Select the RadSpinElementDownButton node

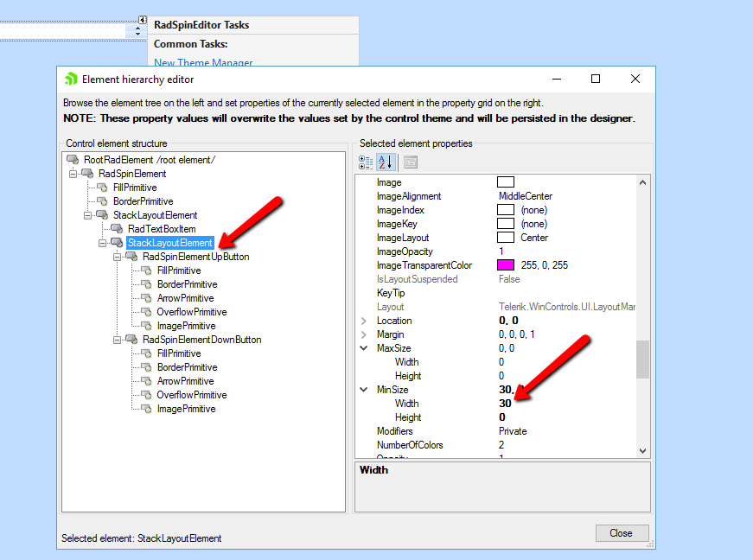tap(202, 340)
